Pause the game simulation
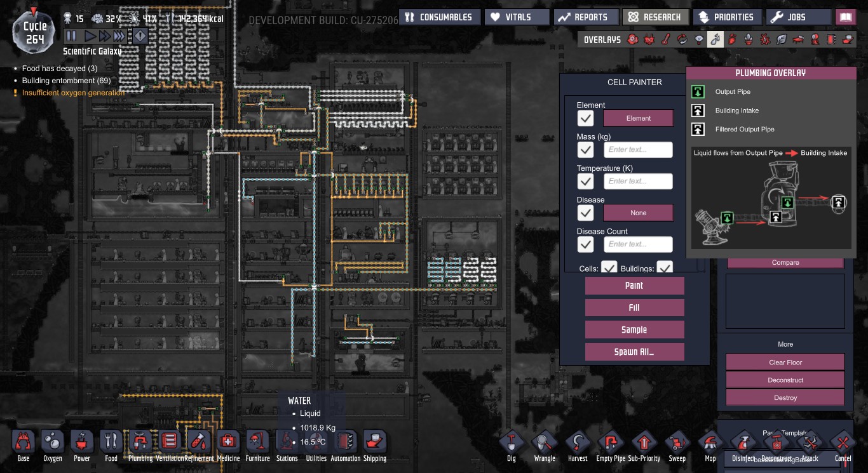 click(x=71, y=36)
